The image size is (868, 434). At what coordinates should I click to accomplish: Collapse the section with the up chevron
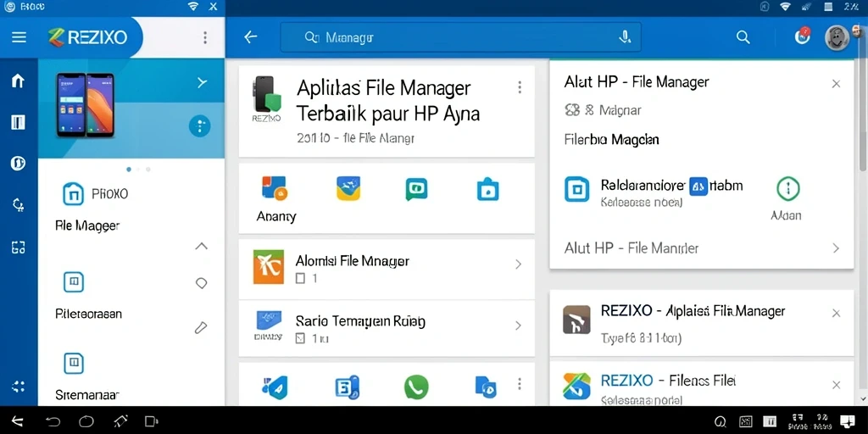202,247
